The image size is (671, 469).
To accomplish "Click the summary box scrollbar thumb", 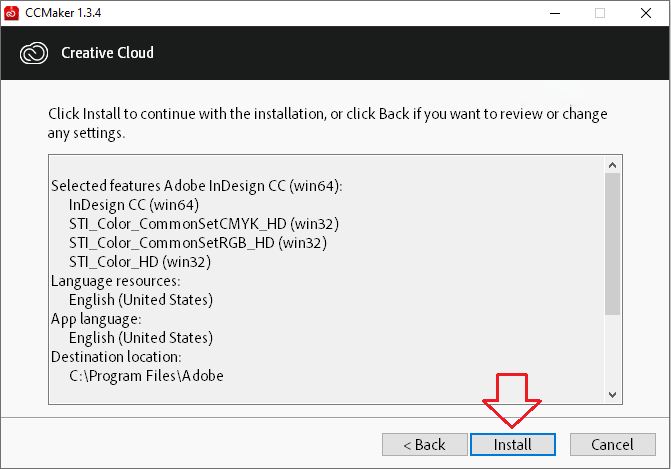I will 612,243.
